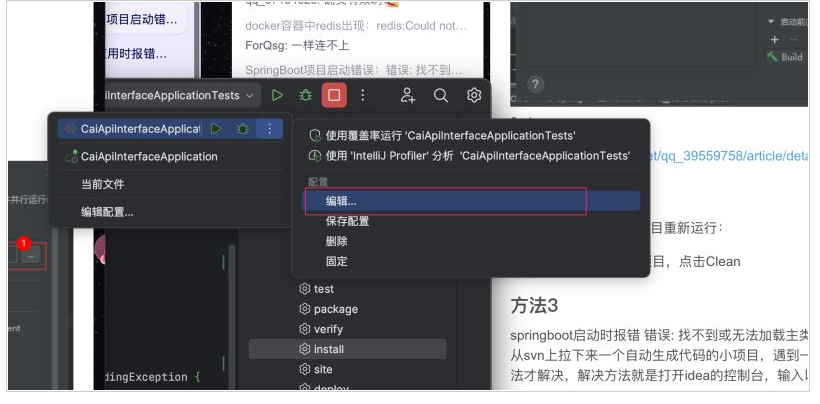
Task: Select the Maven package lifecycle goal
Action: pos(328,309)
